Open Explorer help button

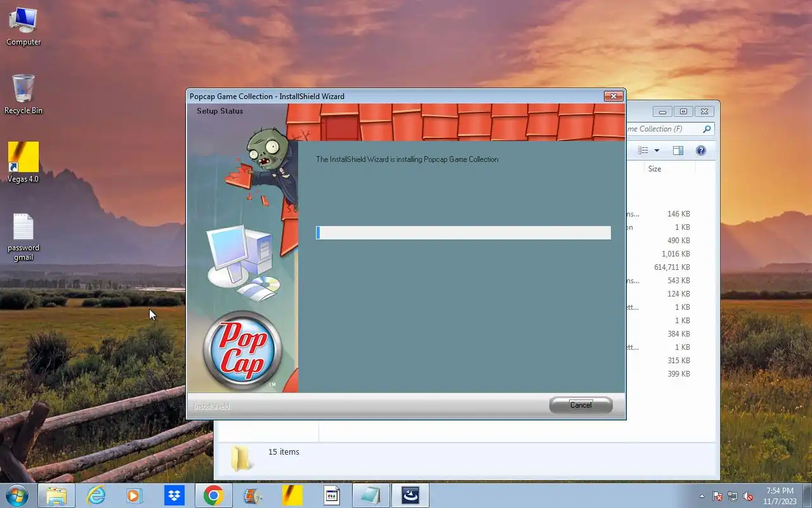click(x=701, y=150)
